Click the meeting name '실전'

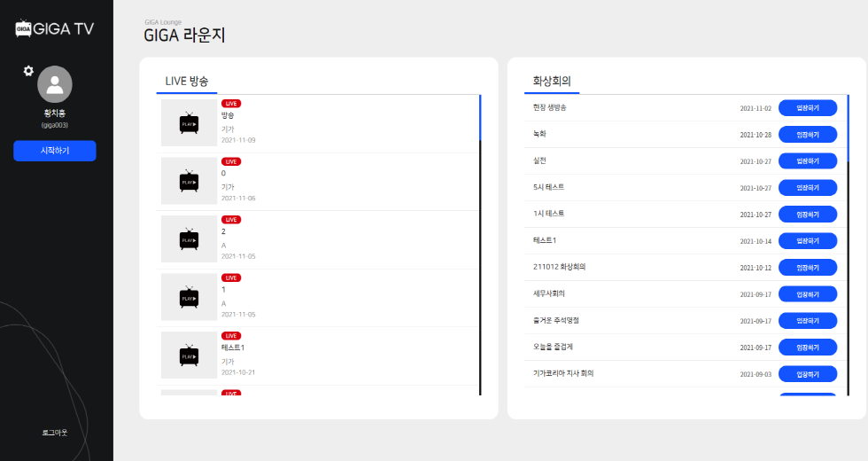[539, 160]
